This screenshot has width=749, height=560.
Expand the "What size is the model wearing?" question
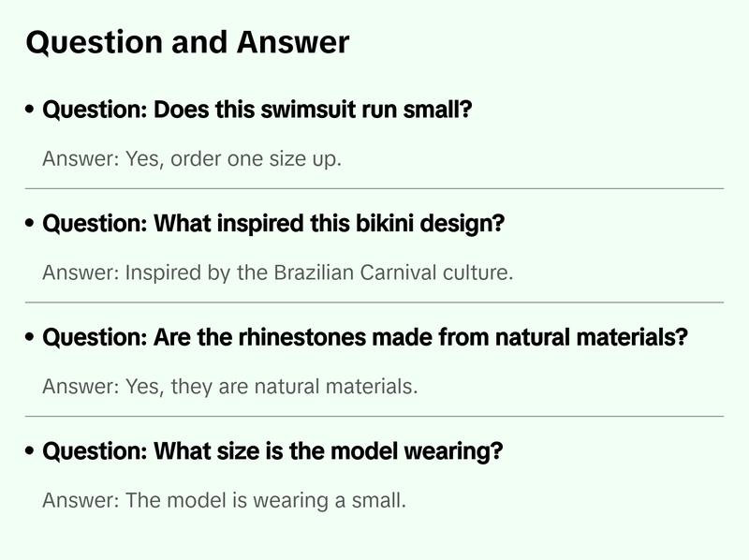point(272,451)
